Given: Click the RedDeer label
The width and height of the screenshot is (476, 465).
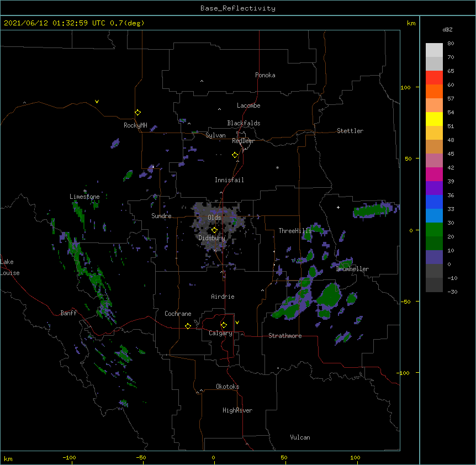Looking at the screenshot, I should (x=243, y=141).
